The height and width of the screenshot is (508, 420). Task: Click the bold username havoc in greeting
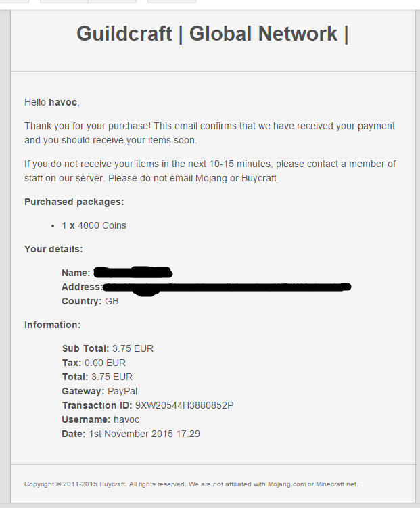click(63, 102)
